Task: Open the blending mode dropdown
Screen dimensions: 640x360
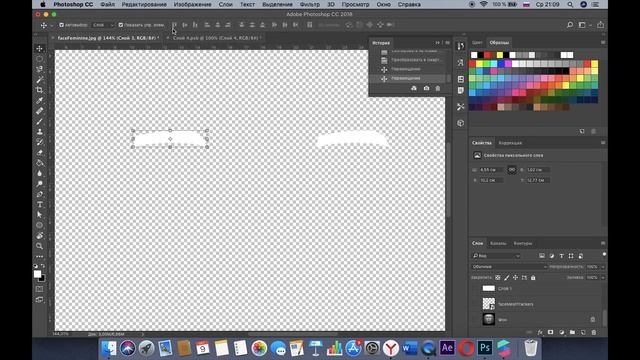Action: [509, 267]
